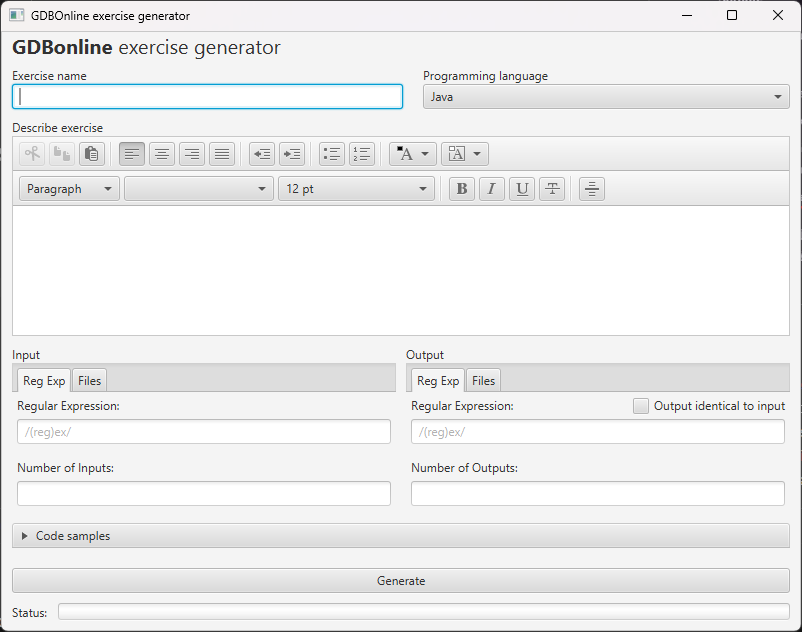The width and height of the screenshot is (802, 632).
Task: Click the Output regular expression field
Action: (x=598, y=432)
